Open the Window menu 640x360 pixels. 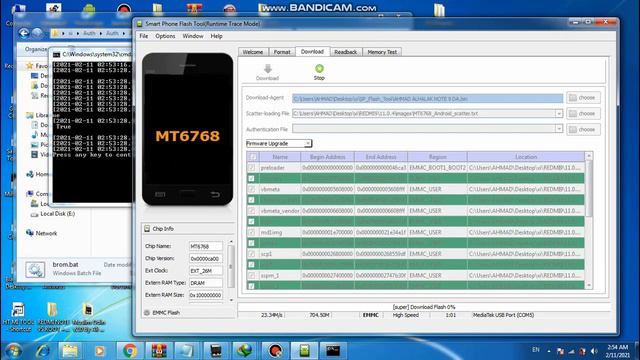point(193,36)
